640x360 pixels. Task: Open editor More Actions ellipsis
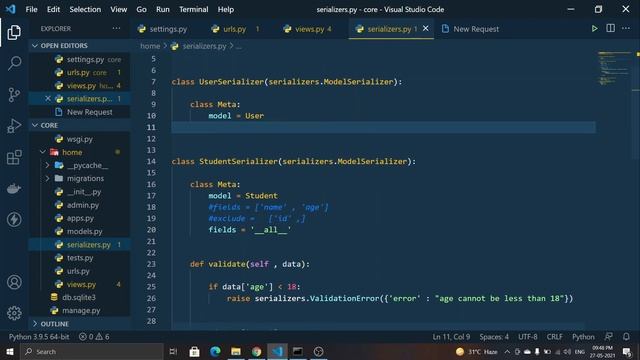[626, 28]
